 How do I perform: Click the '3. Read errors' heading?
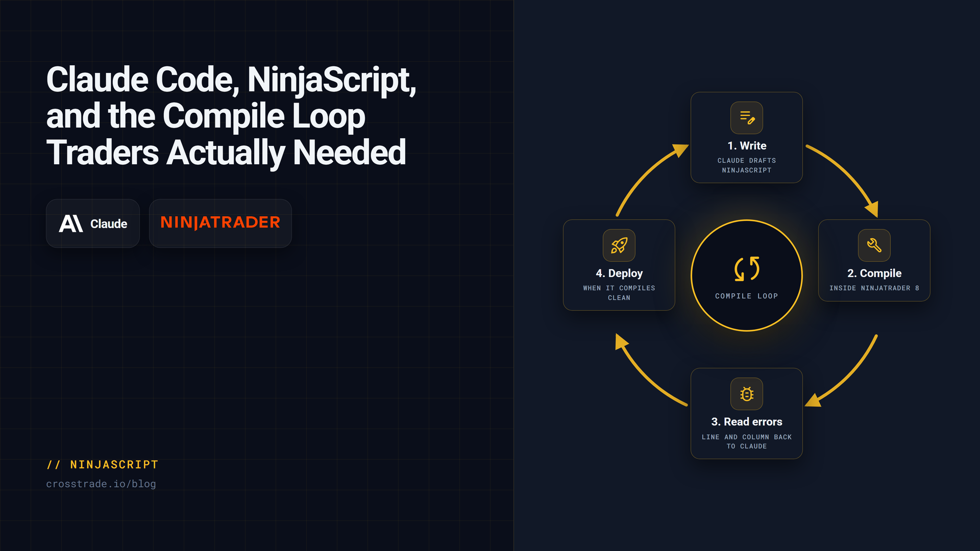tap(747, 422)
